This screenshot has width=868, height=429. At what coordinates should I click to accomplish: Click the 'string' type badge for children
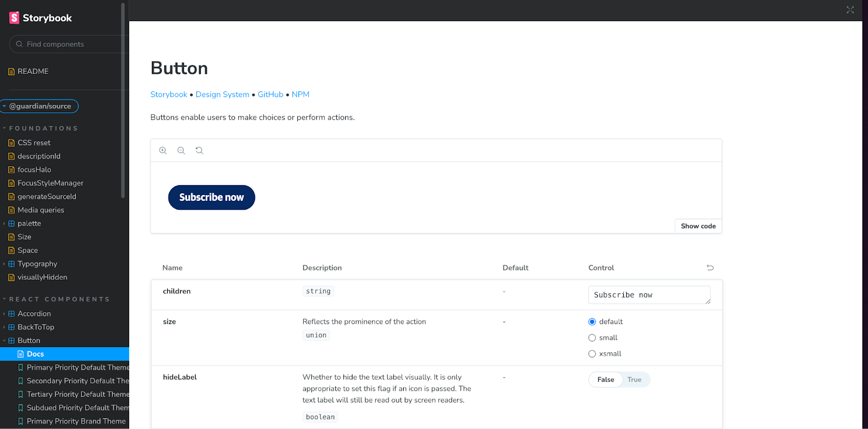(x=318, y=291)
